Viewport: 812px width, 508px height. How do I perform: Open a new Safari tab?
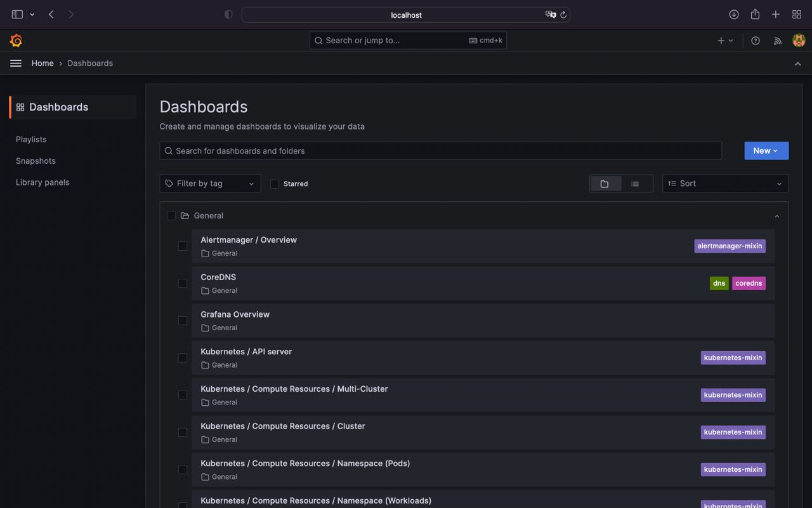[x=776, y=14]
